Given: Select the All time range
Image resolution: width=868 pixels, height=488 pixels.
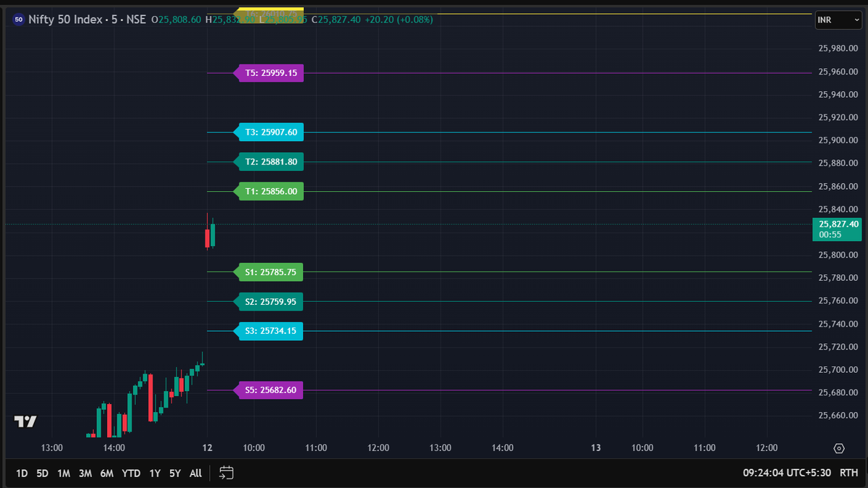Looking at the screenshot, I should (195, 474).
